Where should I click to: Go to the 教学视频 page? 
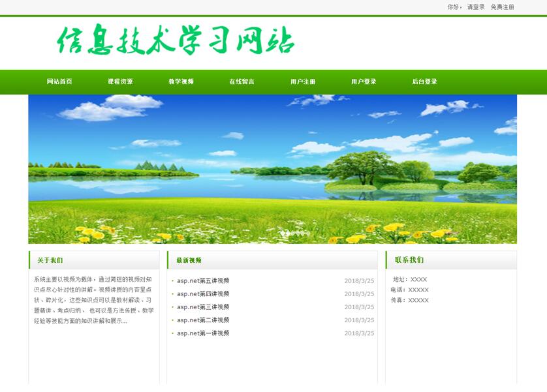181,82
